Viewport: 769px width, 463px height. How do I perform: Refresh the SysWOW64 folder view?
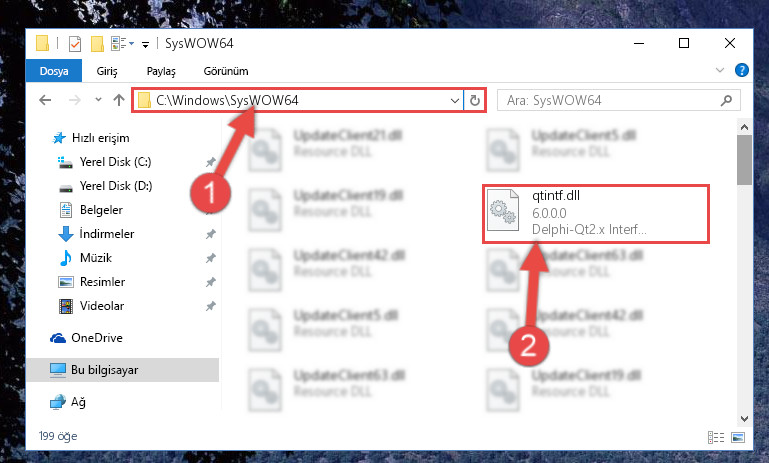click(474, 101)
